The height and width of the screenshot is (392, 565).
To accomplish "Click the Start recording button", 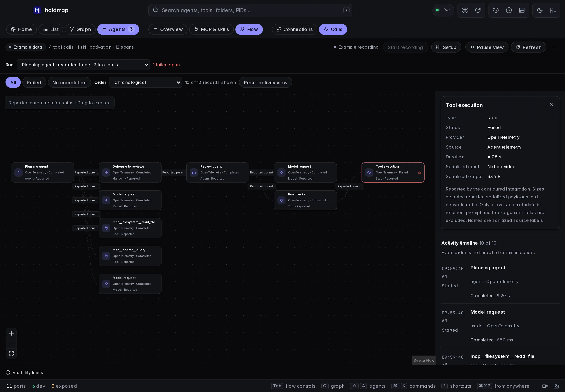I will coord(405,47).
